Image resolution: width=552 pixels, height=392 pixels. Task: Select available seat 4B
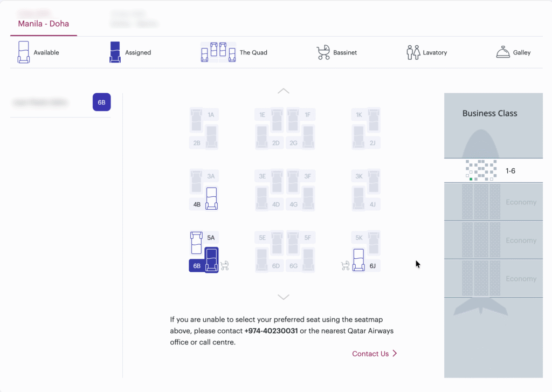211,198
